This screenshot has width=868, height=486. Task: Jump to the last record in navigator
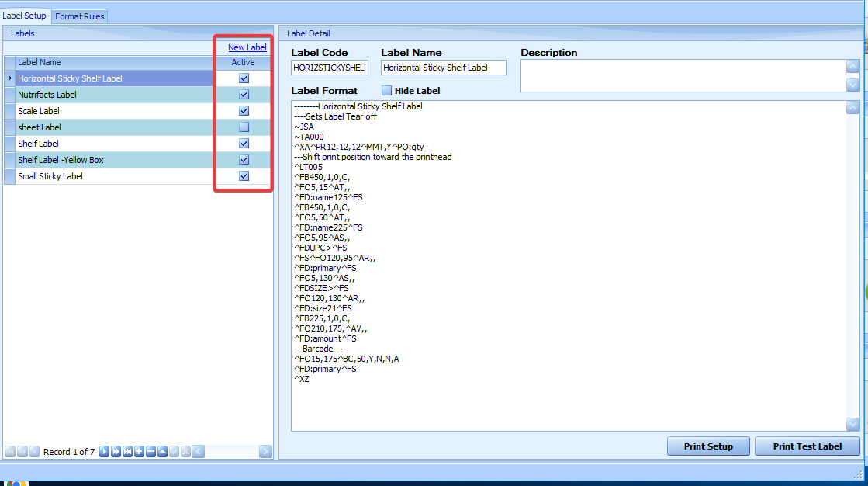tap(127, 452)
